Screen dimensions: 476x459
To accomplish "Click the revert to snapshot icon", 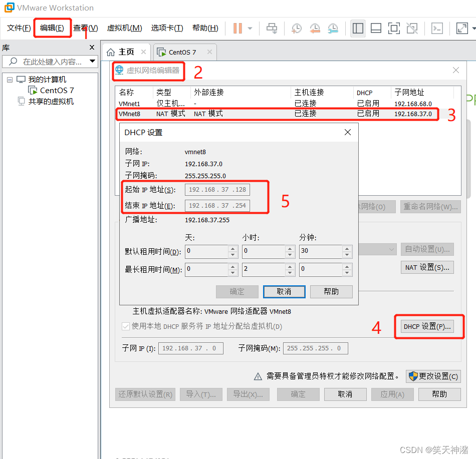I will click(x=315, y=29).
